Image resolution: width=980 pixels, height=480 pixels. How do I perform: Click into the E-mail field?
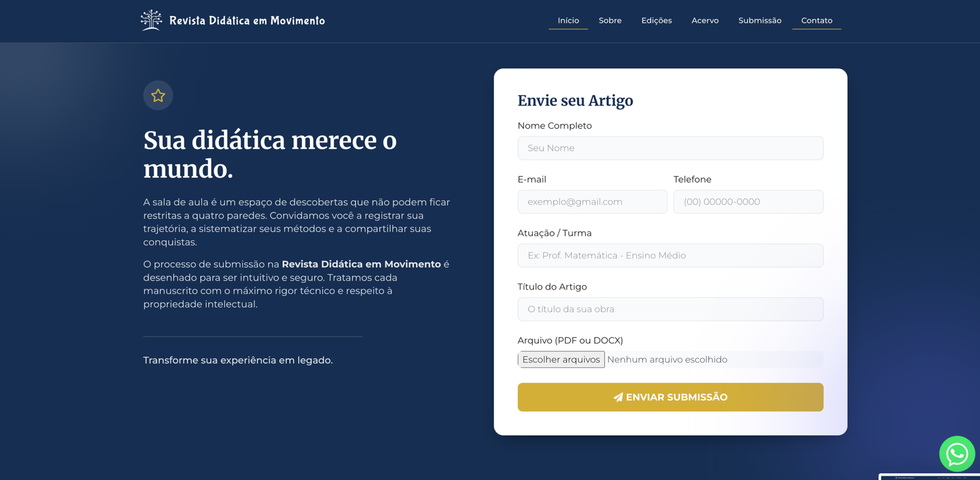(x=592, y=202)
